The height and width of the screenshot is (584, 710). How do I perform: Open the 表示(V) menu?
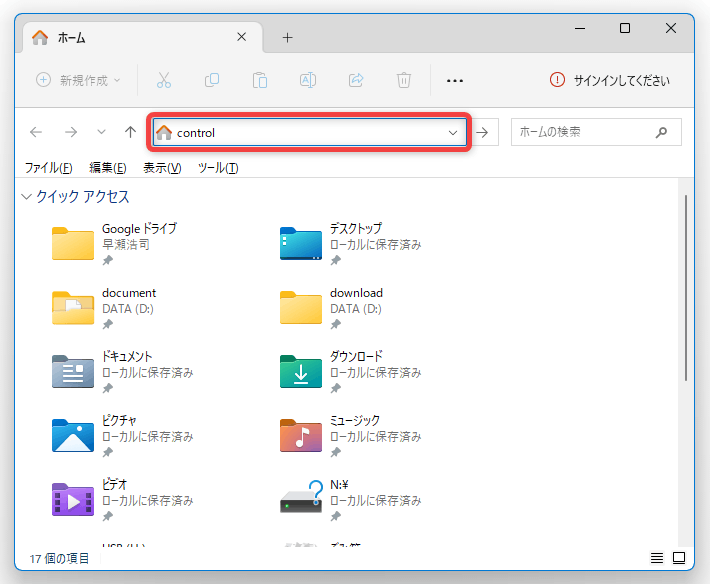162,168
